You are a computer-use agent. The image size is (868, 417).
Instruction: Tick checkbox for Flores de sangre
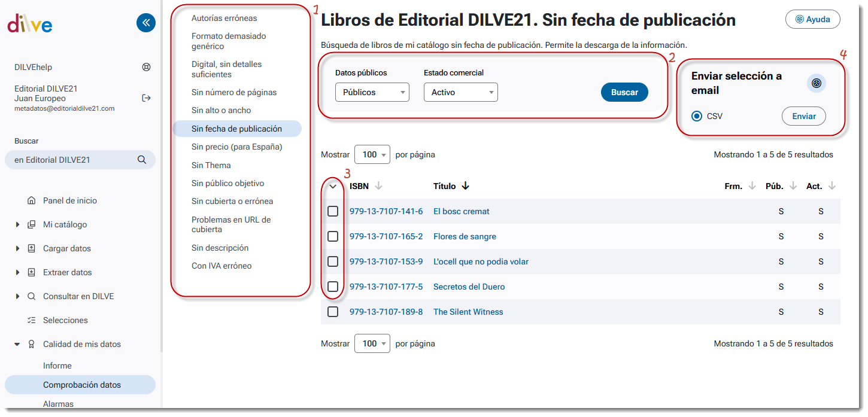coord(333,236)
